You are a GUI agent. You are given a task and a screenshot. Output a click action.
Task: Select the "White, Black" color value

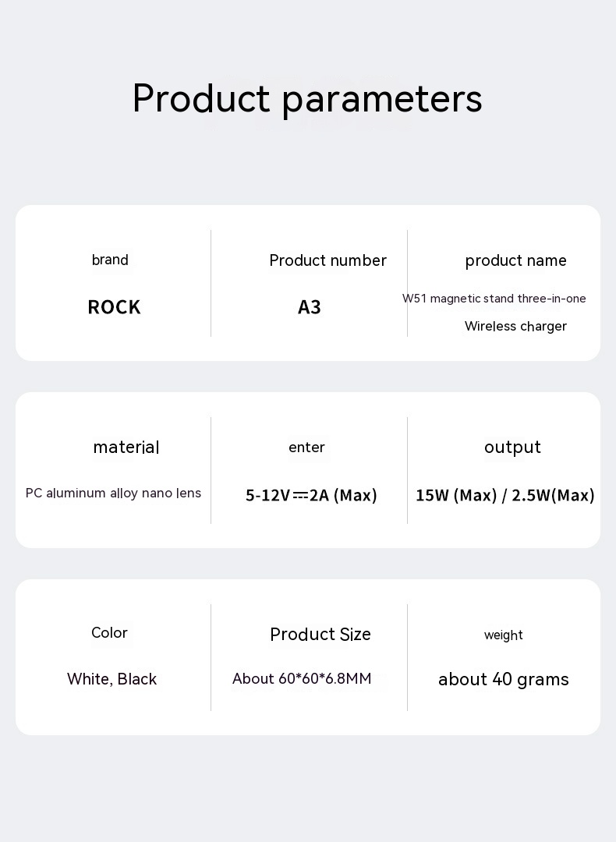112,680
